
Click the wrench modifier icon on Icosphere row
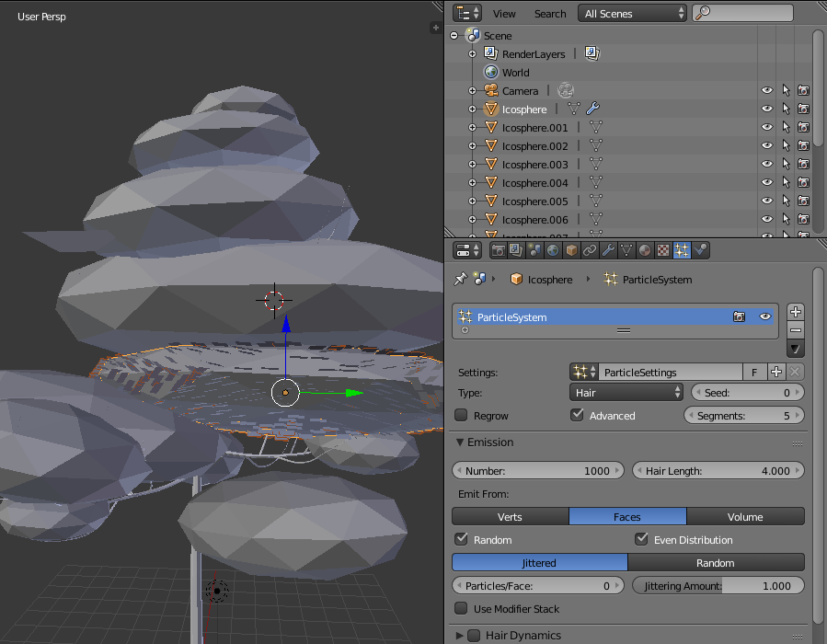[592, 109]
